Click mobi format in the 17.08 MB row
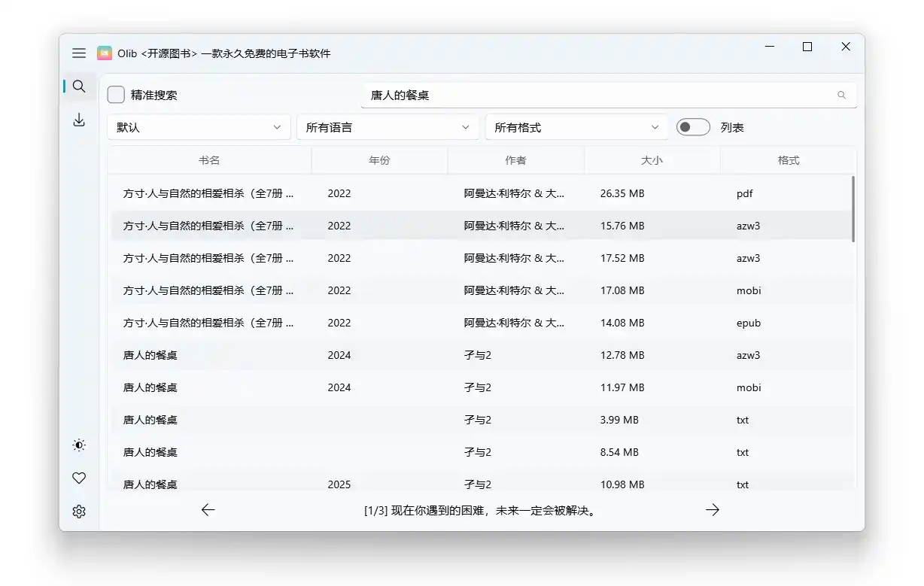Image resolution: width=924 pixels, height=586 pixels. click(749, 290)
